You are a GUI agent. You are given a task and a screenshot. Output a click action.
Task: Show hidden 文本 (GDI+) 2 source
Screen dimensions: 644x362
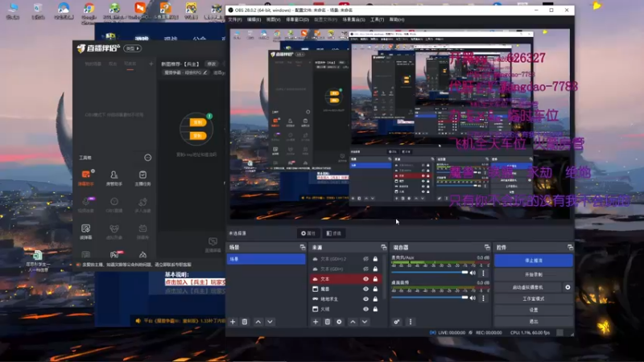click(x=365, y=259)
